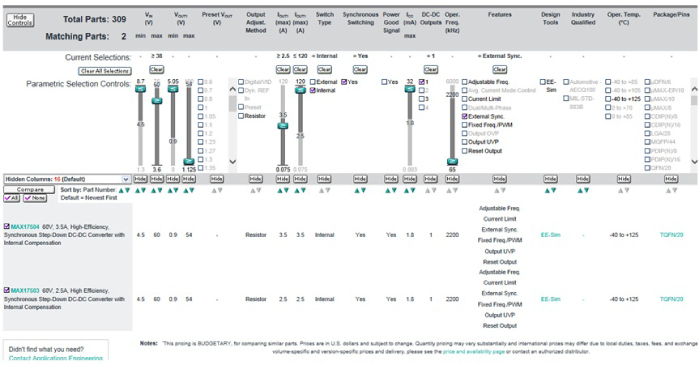
Task: Open MAX17503 part link
Action: 25,291
